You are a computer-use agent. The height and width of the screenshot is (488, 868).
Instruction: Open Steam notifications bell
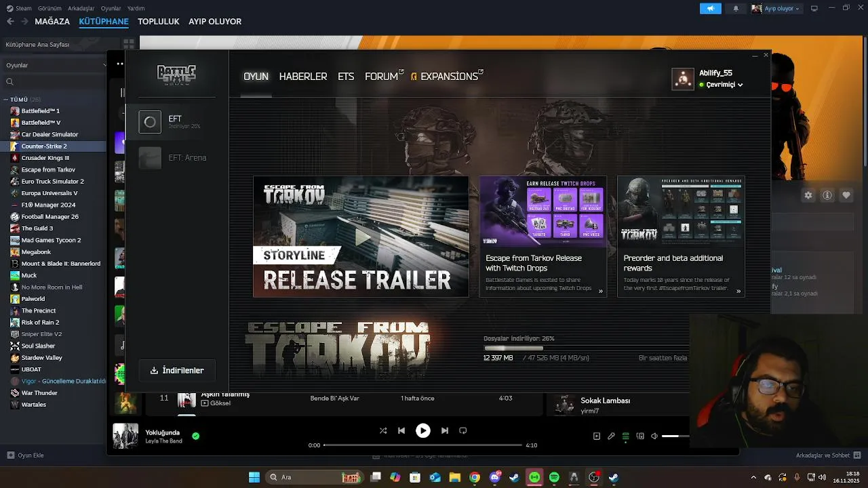tap(736, 9)
